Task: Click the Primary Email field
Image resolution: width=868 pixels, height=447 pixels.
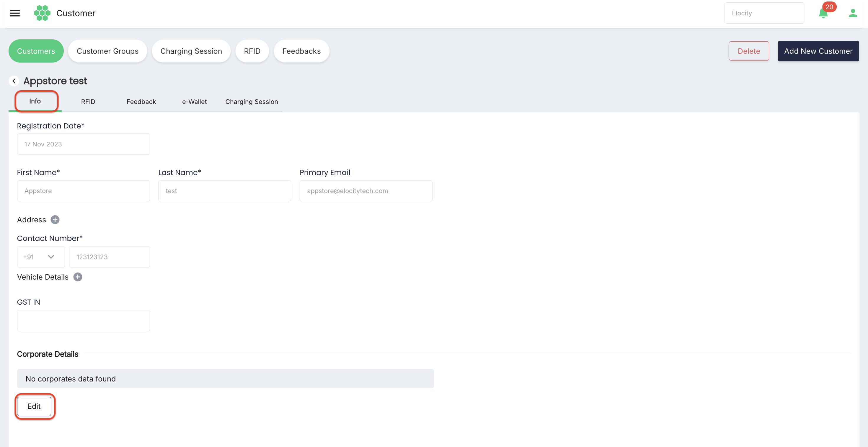Action: click(366, 191)
